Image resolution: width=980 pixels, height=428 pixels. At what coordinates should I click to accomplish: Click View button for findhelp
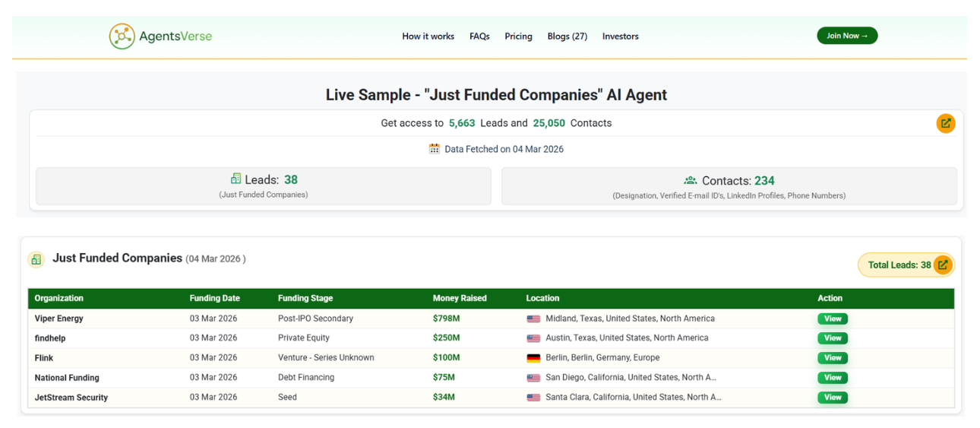832,338
